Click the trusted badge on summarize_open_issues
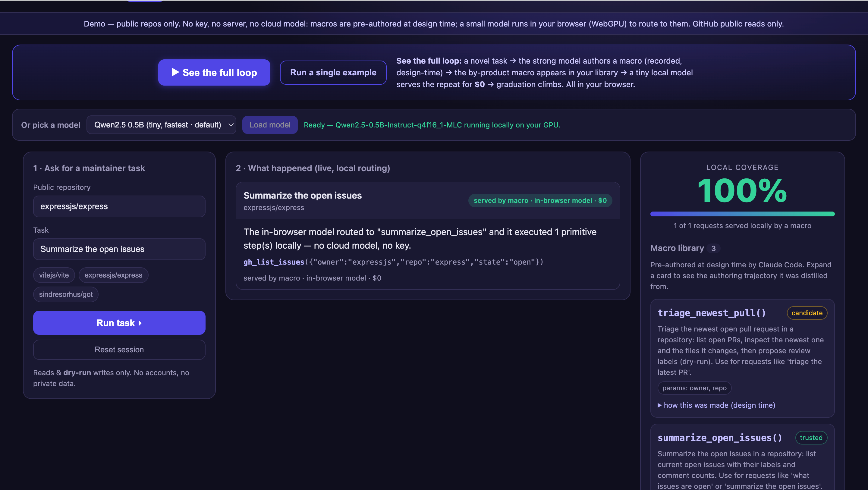This screenshot has width=868, height=490. tap(811, 438)
